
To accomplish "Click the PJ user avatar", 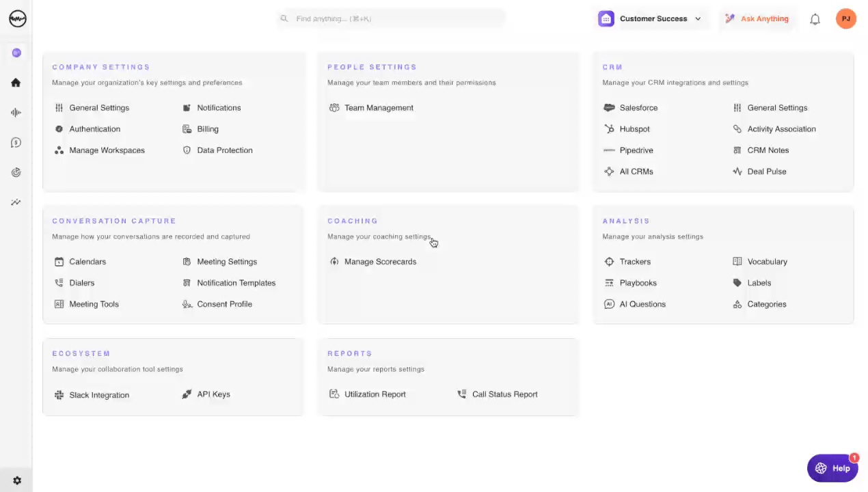I will pyautogui.click(x=845, y=18).
